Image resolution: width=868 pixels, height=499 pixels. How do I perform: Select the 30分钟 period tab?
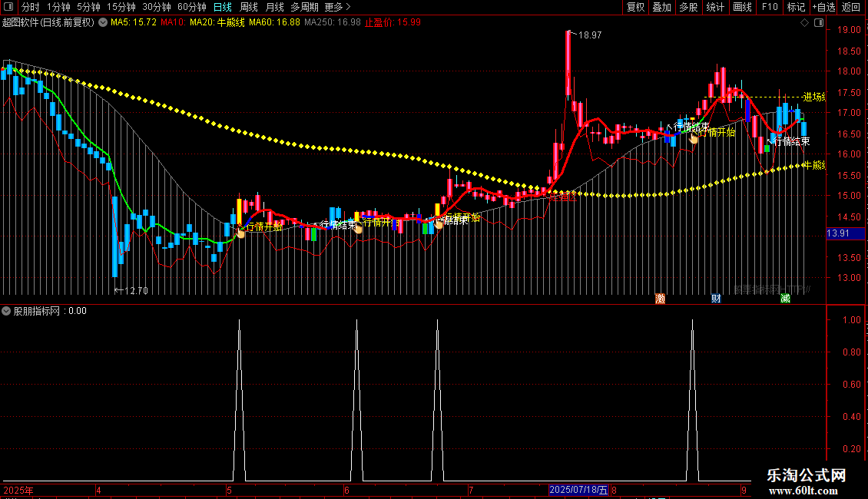click(x=157, y=7)
